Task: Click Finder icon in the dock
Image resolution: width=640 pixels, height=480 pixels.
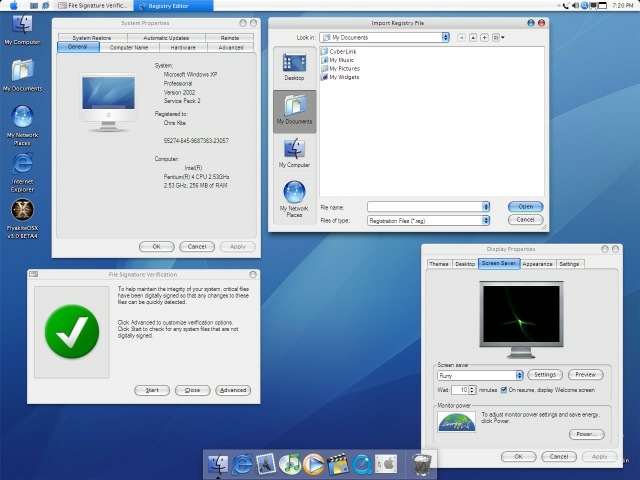Action: [x=218, y=464]
